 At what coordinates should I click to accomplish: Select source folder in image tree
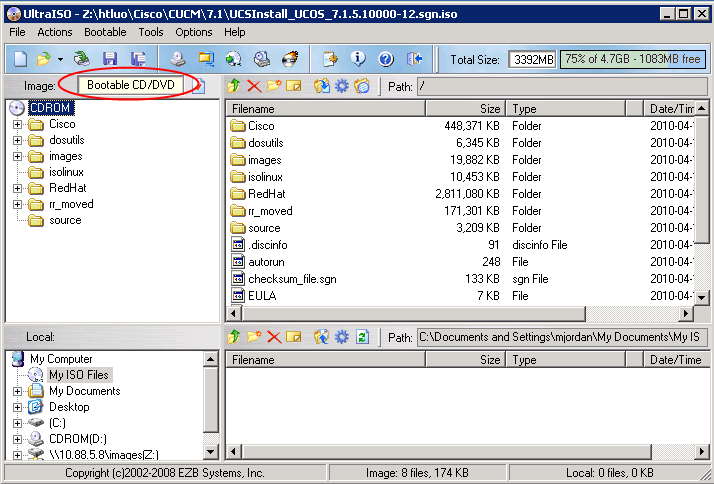65,220
